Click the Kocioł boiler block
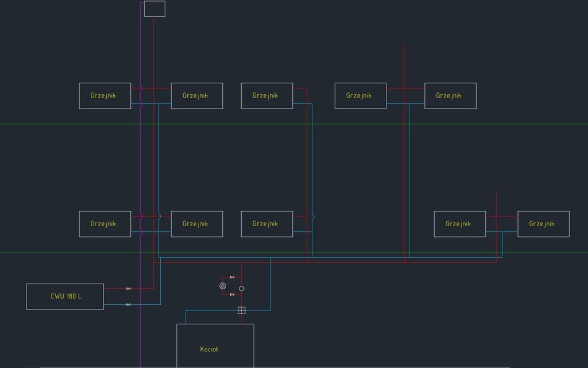 pos(215,344)
